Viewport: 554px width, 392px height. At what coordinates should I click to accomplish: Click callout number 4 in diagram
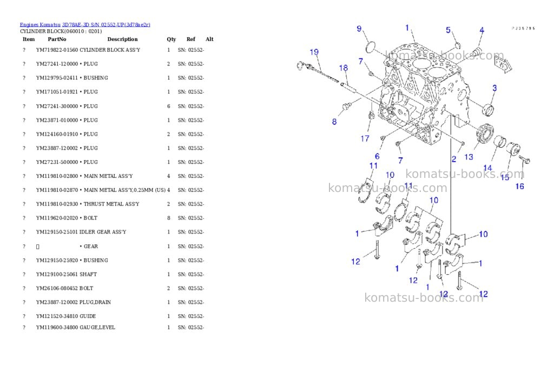(482, 30)
